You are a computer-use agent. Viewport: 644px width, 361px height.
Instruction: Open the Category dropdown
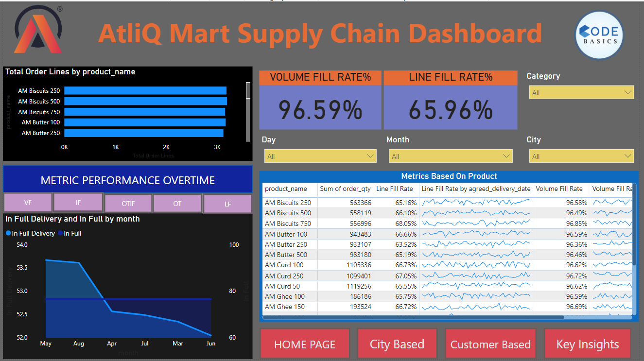[x=581, y=92]
